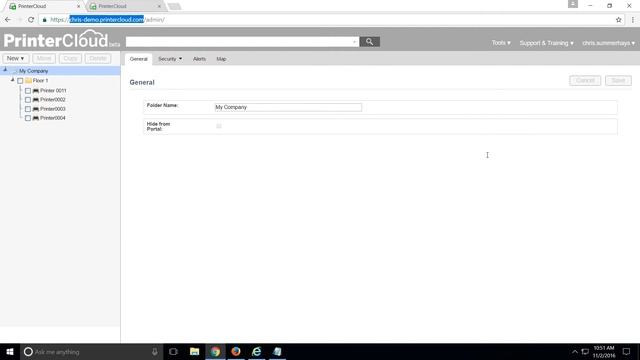The image size is (640, 360).
Task: Click the Printer0004 printer icon
Action: [36, 118]
